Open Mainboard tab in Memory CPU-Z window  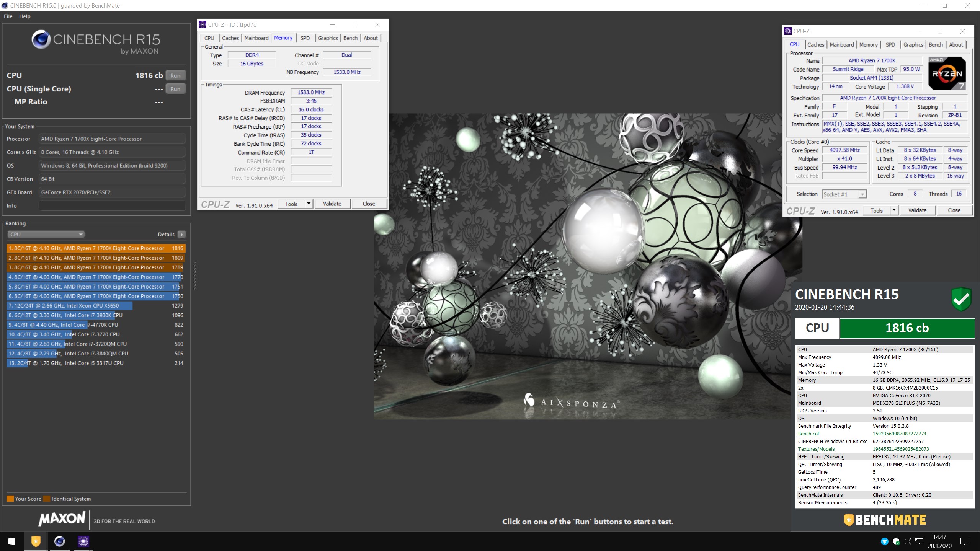tap(256, 38)
